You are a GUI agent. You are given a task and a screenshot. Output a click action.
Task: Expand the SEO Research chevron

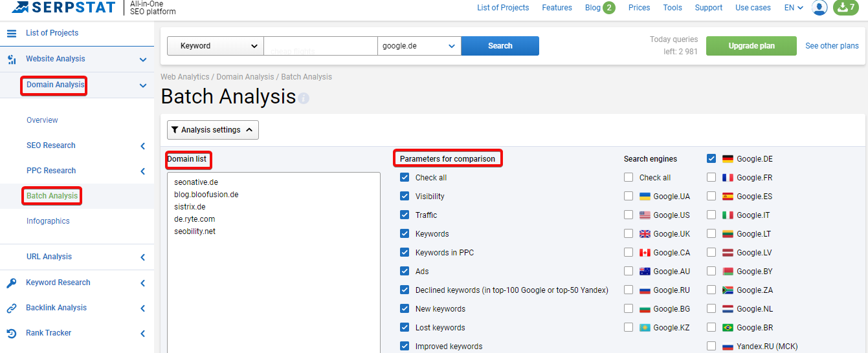(143, 146)
